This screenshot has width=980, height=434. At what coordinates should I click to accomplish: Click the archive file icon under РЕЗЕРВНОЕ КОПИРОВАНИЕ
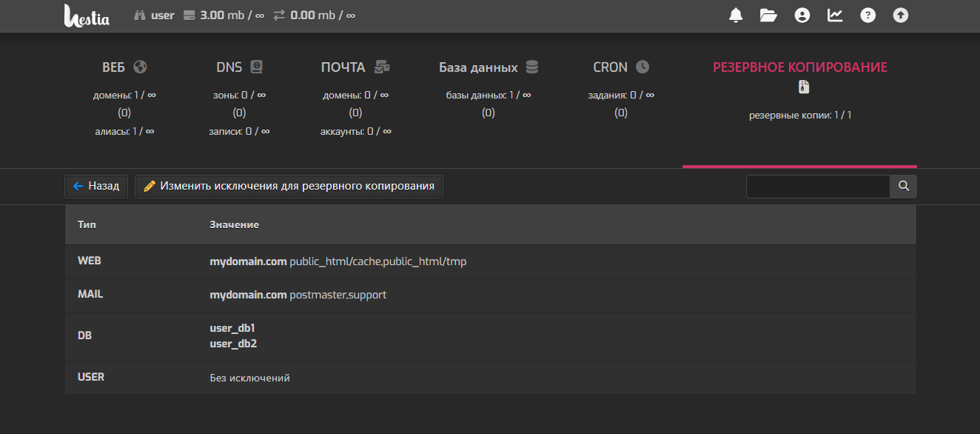click(x=804, y=87)
